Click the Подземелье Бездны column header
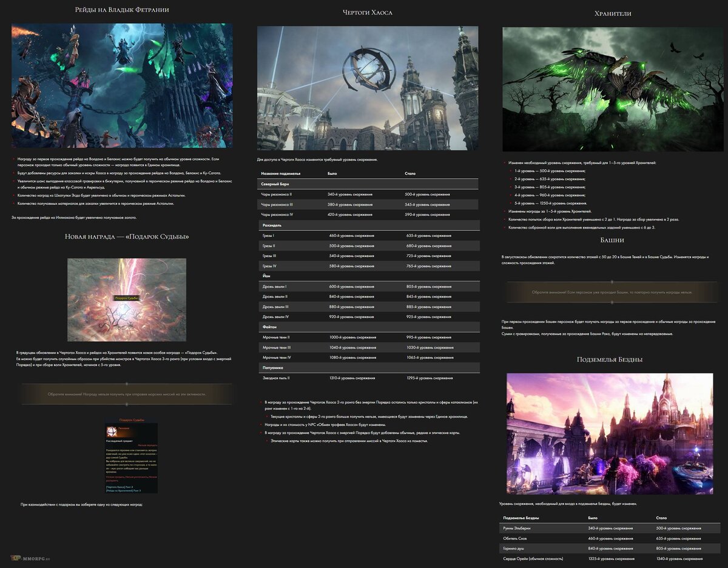The height and width of the screenshot is (568, 728). click(x=521, y=518)
